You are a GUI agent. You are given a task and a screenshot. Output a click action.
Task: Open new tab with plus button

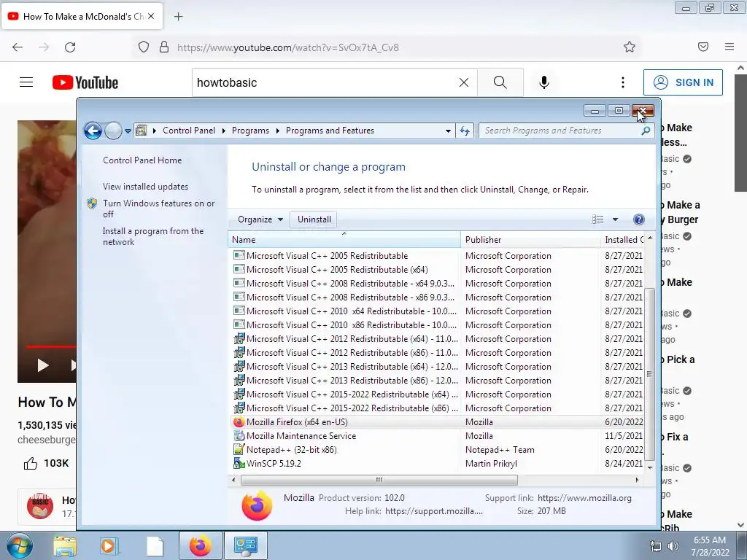(178, 17)
